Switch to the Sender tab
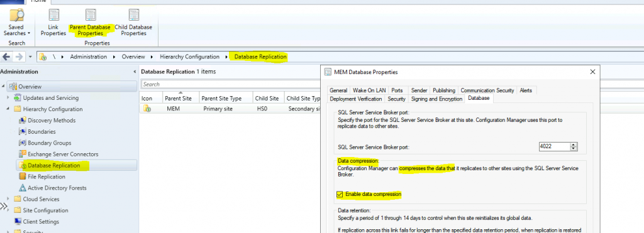The image size is (644, 233). (419, 90)
